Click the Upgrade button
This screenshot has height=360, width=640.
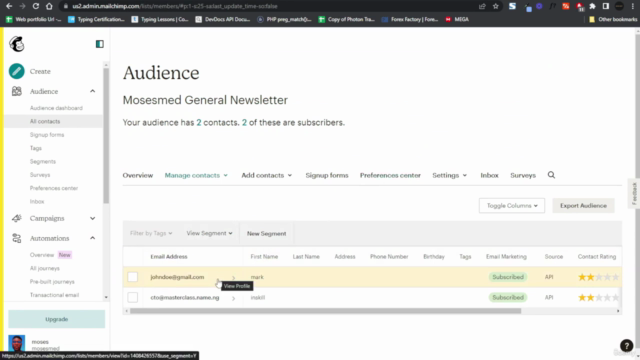(x=57, y=319)
